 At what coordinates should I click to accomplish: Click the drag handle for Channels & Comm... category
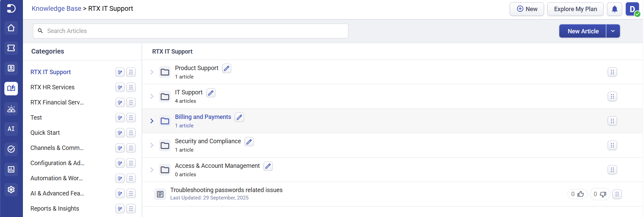point(131,148)
